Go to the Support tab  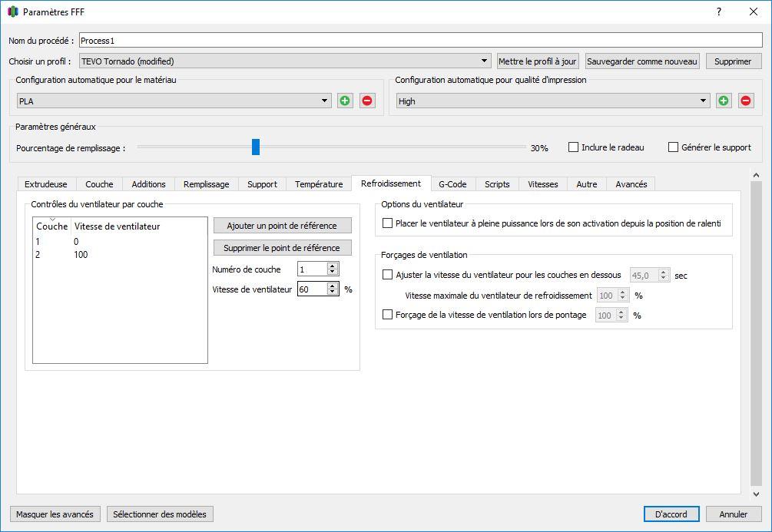(x=262, y=184)
